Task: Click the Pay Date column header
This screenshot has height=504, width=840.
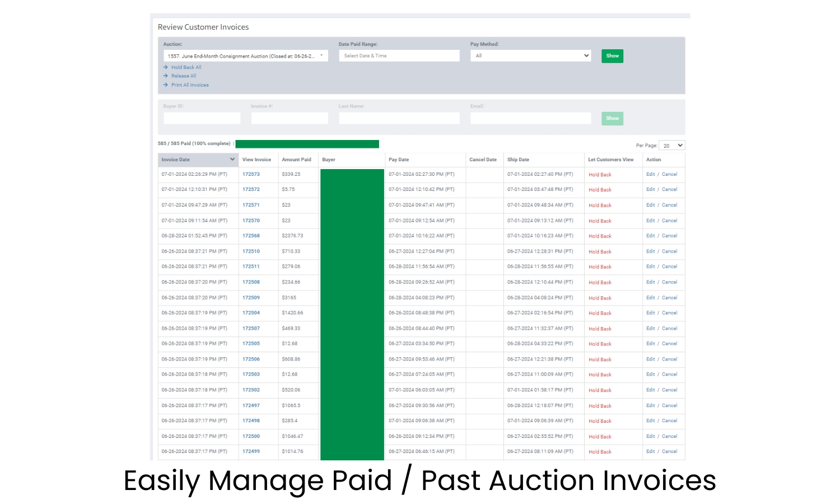Action: click(399, 160)
